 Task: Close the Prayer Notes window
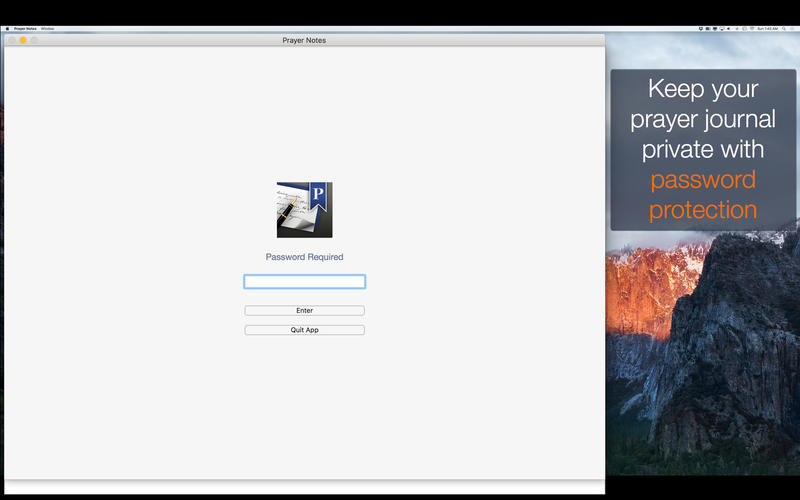pos(11,40)
